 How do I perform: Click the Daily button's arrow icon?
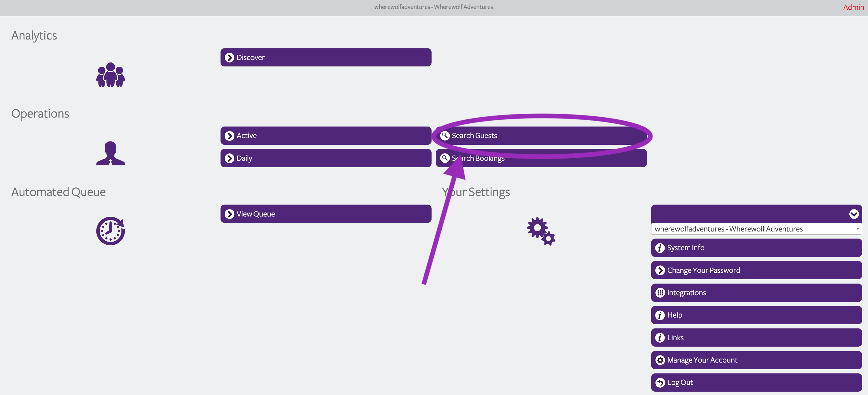(x=229, y=159)
